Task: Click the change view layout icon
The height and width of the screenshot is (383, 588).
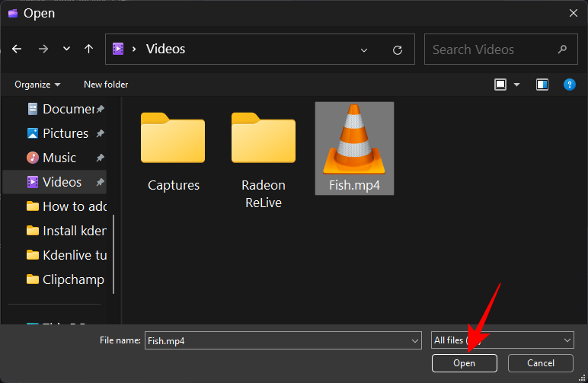Action: [500, 85]
